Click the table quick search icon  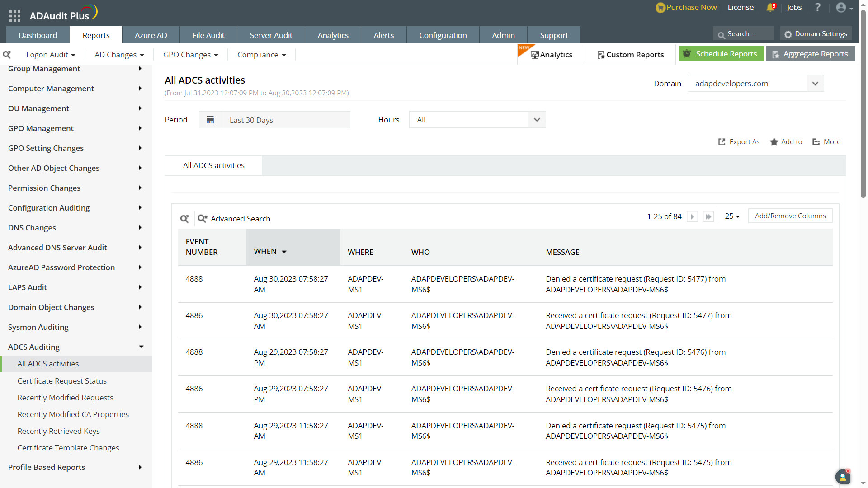coord(184,219)
